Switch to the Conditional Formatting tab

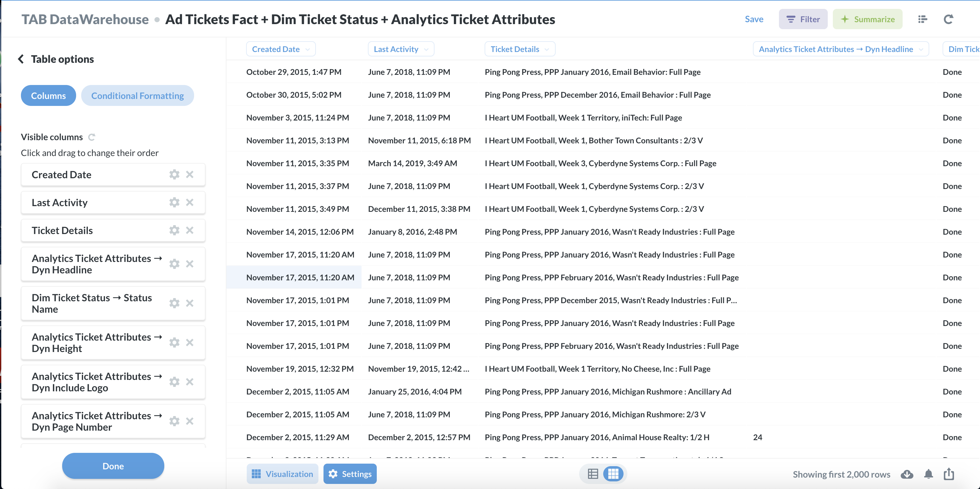(x=137, y=95)
